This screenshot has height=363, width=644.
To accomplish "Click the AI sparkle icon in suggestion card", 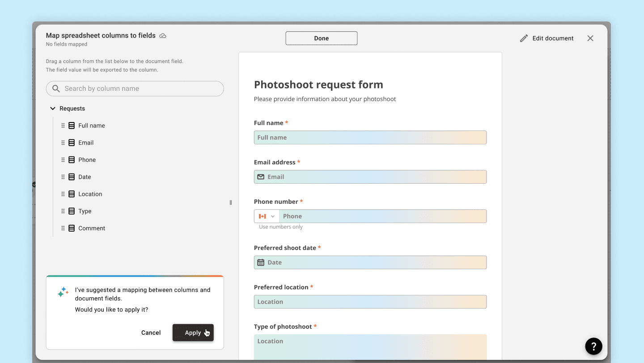I will click(63, 292).
